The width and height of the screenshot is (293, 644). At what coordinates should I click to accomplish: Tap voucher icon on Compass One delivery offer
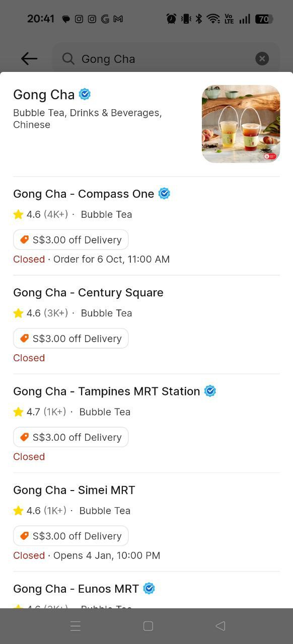point(24,239)
